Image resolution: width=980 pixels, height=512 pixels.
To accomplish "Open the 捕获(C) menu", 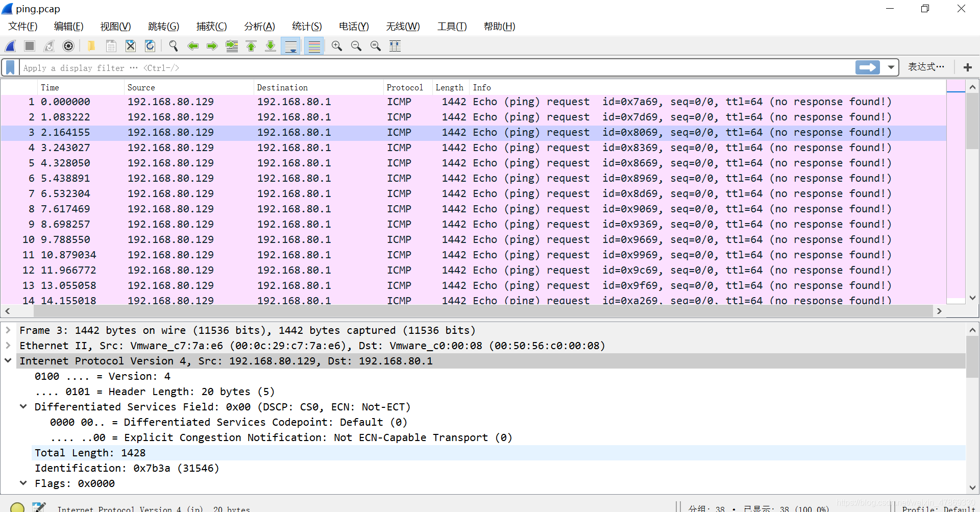I will (212, 26).
